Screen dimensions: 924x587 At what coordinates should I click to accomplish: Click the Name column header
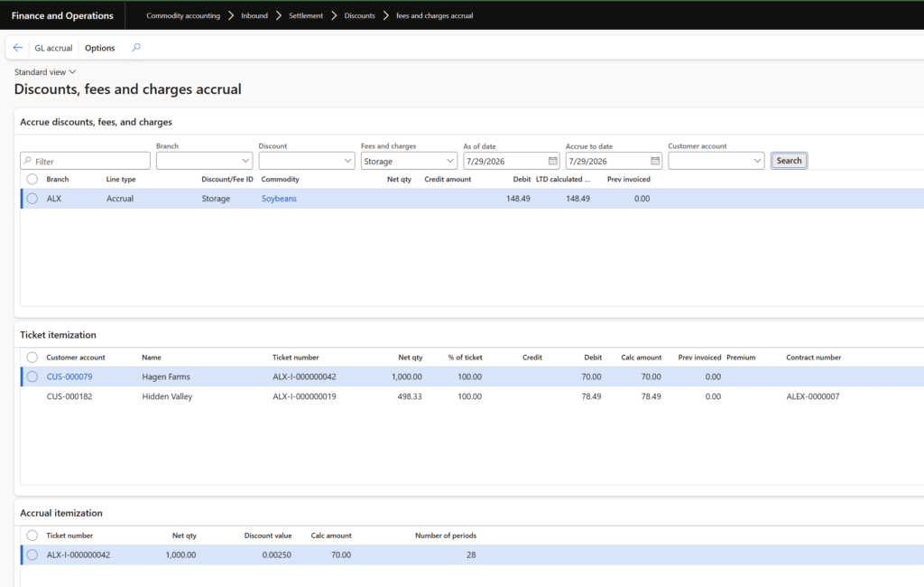pyautogui.click(x=152, y=357)
